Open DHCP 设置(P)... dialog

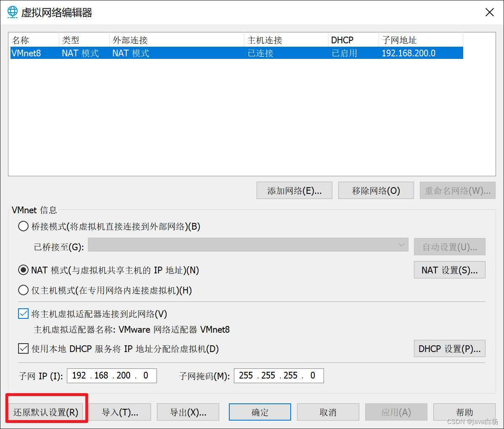pos(449,349)
